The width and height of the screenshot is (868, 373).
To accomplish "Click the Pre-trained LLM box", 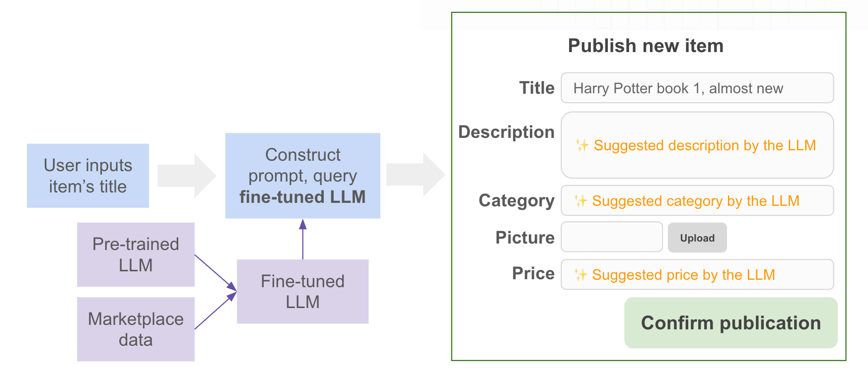I will click(x=136, y=254).
